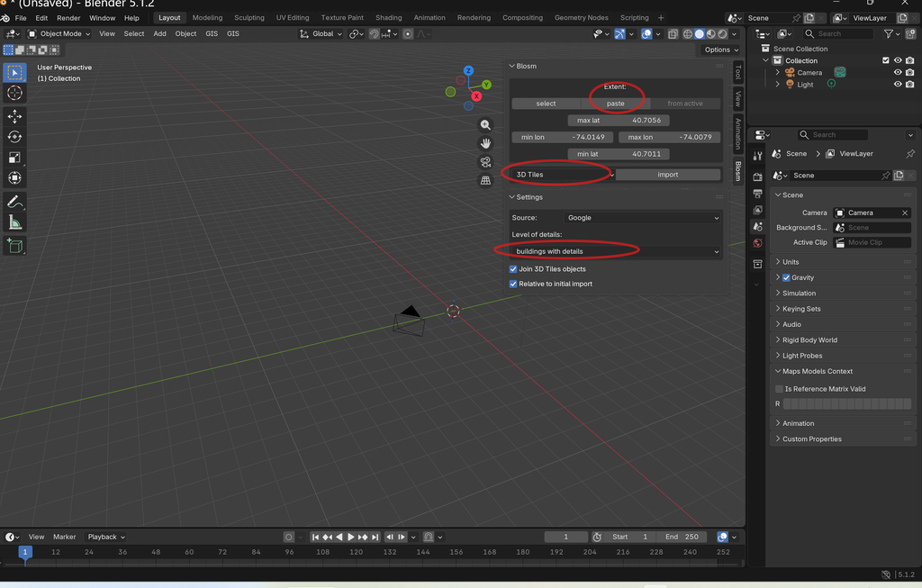Open the Source Google dropdown
Image resolution: width=922 pixels, height=588 pixels.
click(642, 218)
